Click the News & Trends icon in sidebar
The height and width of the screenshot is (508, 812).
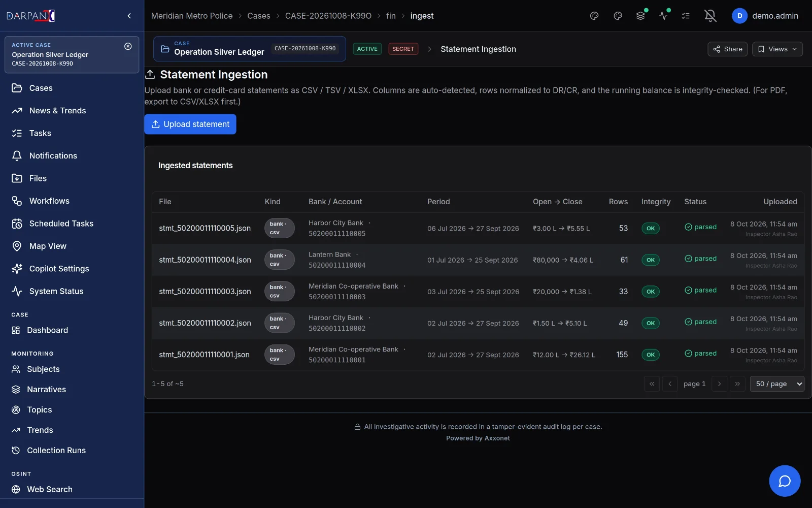[x=17, y=111]
